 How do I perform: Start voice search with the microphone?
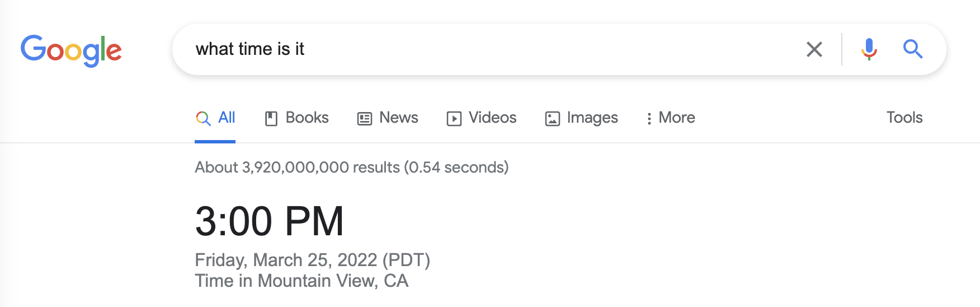click(x=869, y=49)
